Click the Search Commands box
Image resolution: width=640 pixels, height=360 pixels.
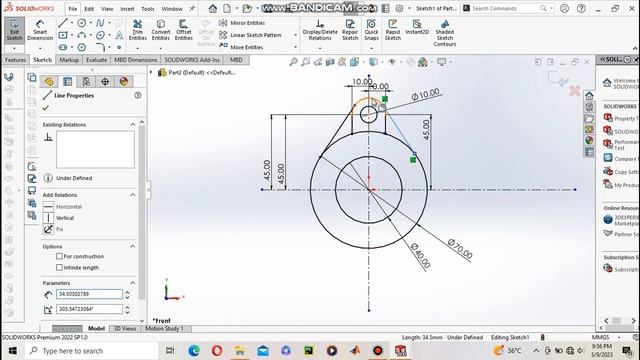507,8
